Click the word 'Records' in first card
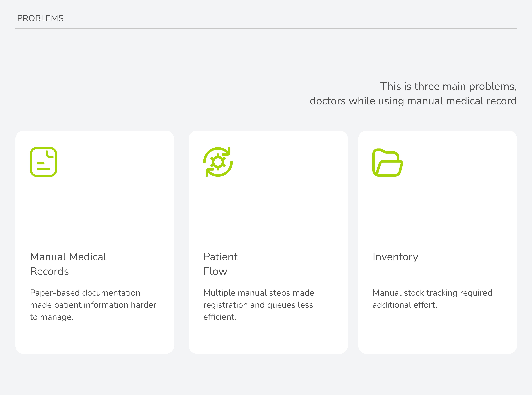 click(x=49, y=271)
